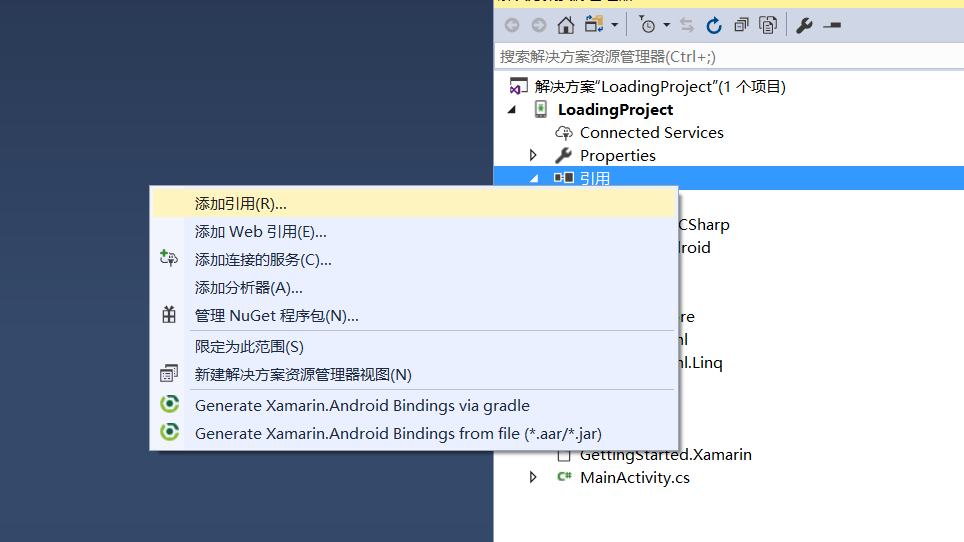Image resolution: width=964 pixels, height=542 pixels.
Task: Click the Forward navigation arrow in toolbar
Action: [539, 25]
